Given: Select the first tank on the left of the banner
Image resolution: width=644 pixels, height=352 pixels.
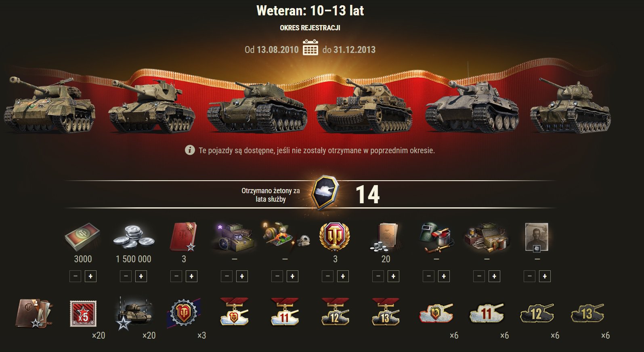Looking at the screenshot, I should pos(50,105).
